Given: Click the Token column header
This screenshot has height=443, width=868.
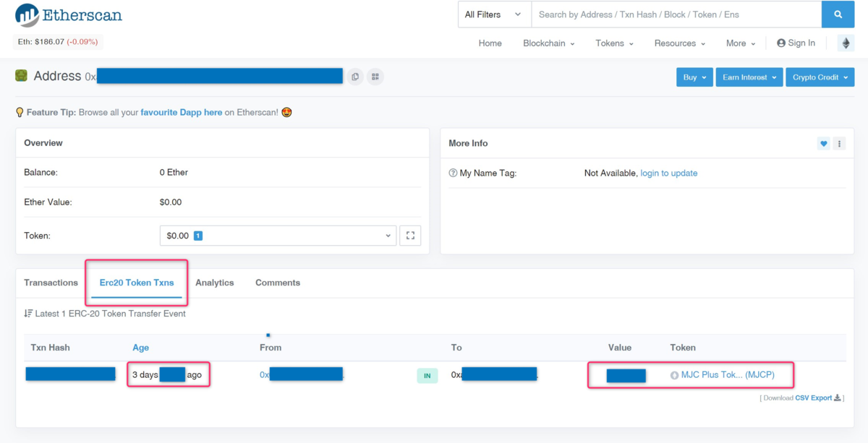Looking at the screenshot, I should [x=683, y=348].
